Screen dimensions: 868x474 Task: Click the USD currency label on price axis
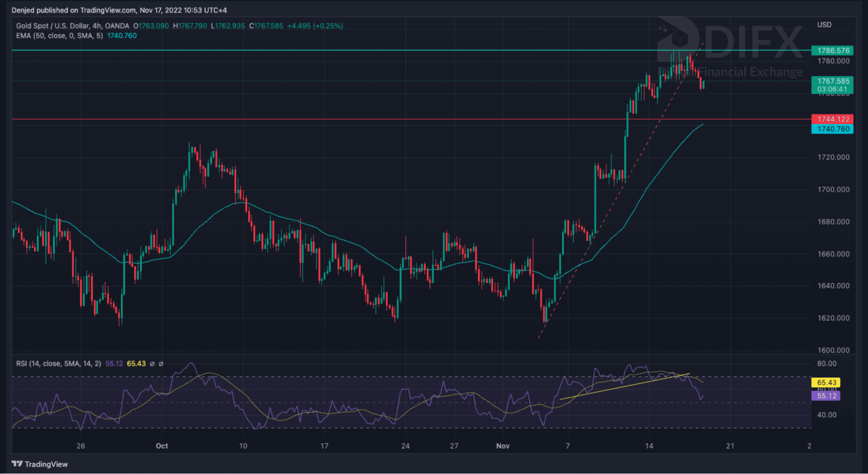824,25
